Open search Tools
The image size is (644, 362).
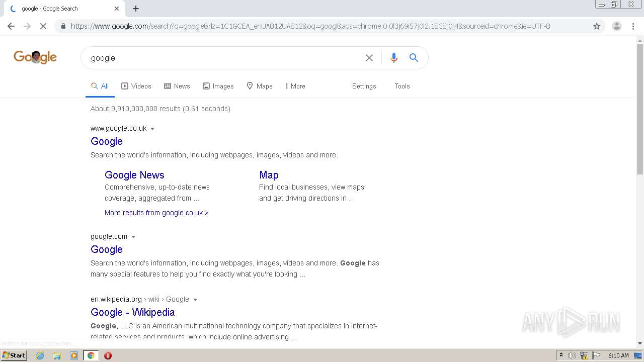pyautogui.click(x=402, y=86)
